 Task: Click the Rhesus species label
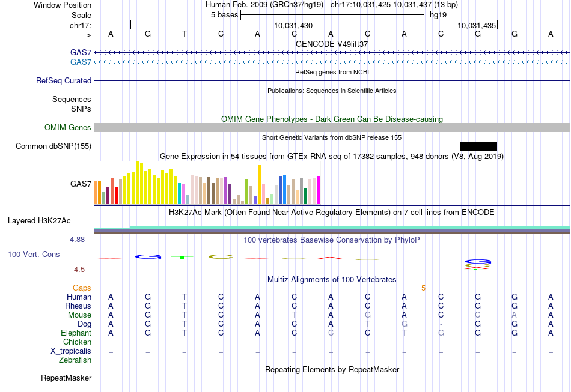[78, 306]
